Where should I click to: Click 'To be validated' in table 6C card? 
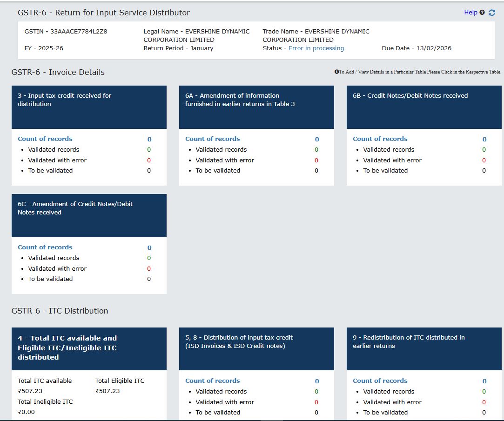[x=50, y=279]
